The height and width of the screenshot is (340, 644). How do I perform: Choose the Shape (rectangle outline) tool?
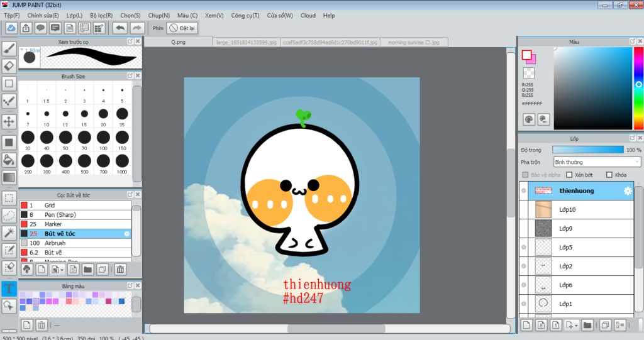click(9, 84)
